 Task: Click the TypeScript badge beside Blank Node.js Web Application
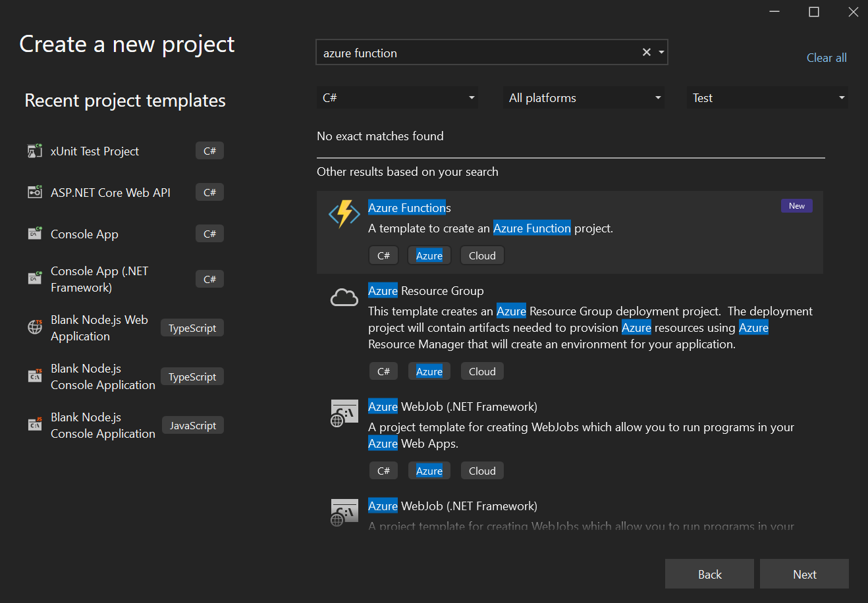click(x=192, y=328)
